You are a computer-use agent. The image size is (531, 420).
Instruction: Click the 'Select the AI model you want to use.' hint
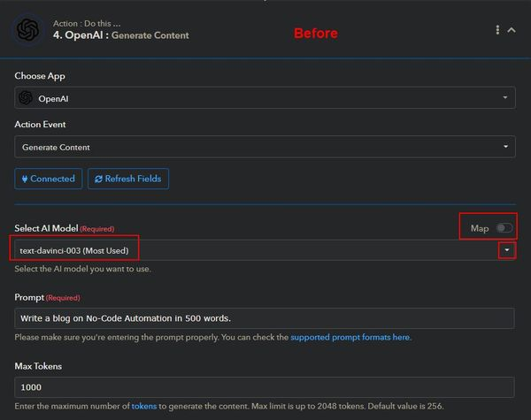pos(82,269)
